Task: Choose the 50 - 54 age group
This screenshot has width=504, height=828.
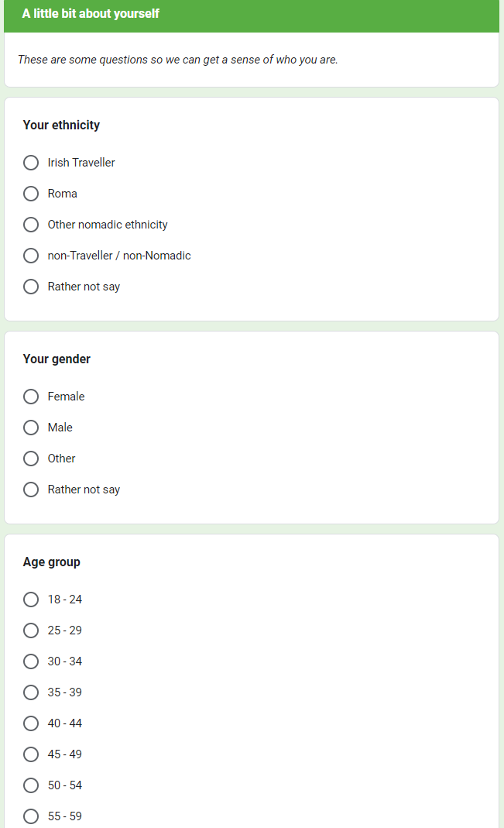Action: (x=31, y=785)
